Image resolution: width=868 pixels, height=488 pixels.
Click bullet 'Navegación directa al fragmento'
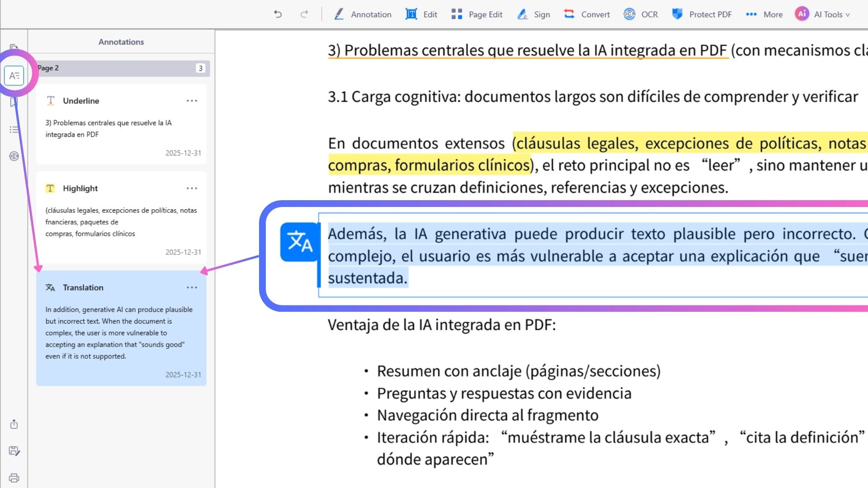[x=487, y=415]
